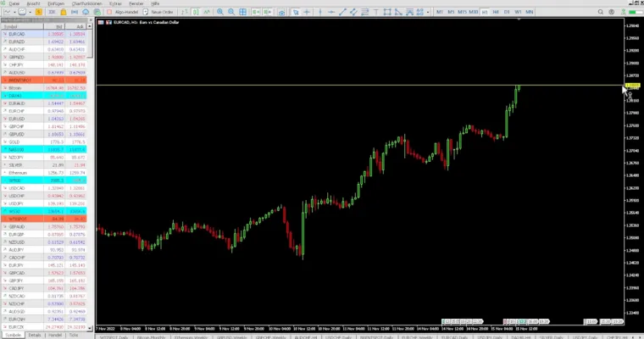Select the standard arrow cursor tool
The image size is (644, 339).
295,12
